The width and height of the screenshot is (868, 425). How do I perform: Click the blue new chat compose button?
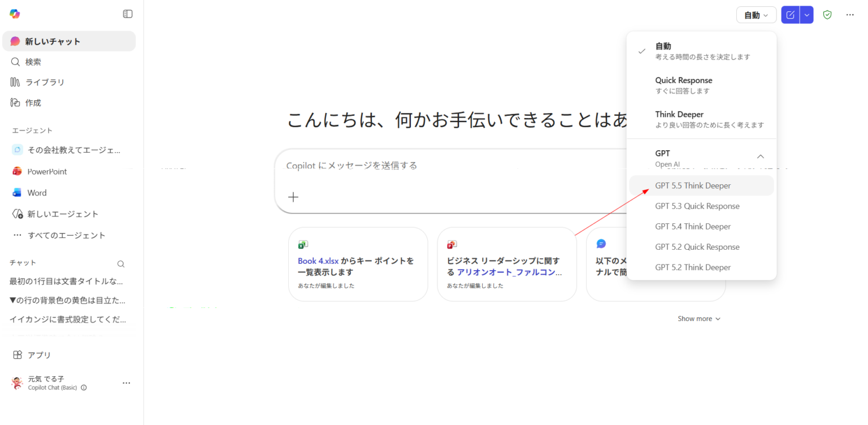click(x=791, y=15)
